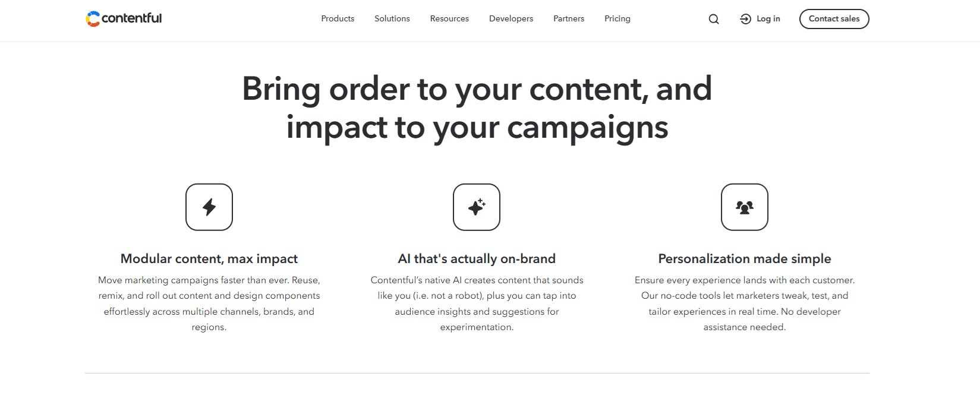The image size is (980, 402).
Task: Select Partners in the navigation
Action: (x=568, y=18)
